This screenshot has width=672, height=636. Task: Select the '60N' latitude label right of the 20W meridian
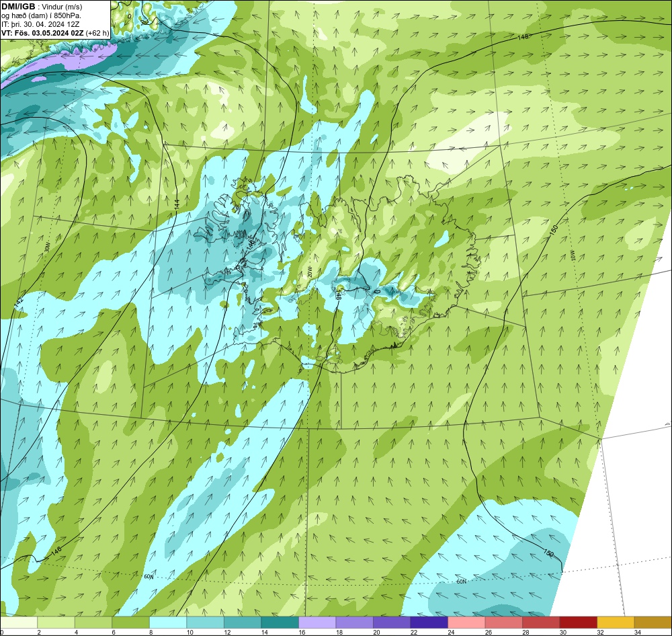461,582
